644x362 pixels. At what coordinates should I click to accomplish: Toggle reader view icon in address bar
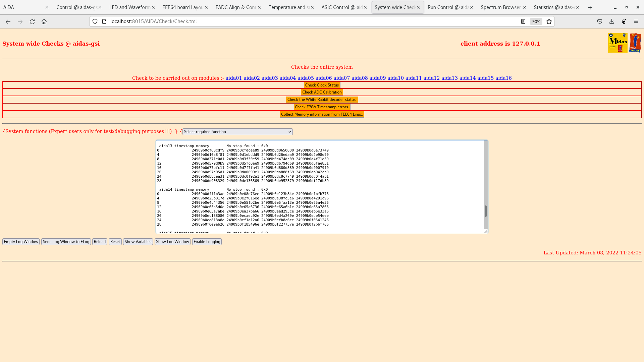[x=523, y=21]
